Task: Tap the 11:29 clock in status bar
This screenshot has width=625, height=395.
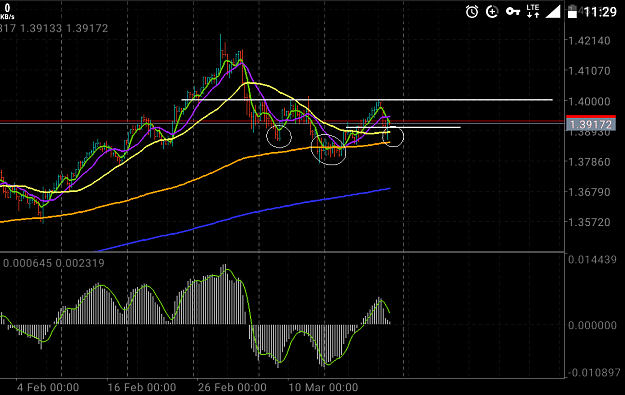Action: click(601, 12)
